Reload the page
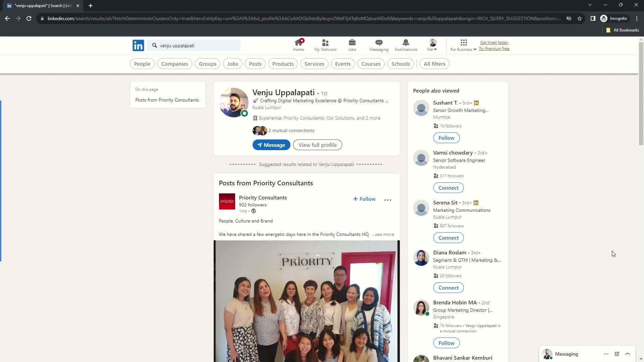Viewport: 644px width, 362px height. coord(29,18)
